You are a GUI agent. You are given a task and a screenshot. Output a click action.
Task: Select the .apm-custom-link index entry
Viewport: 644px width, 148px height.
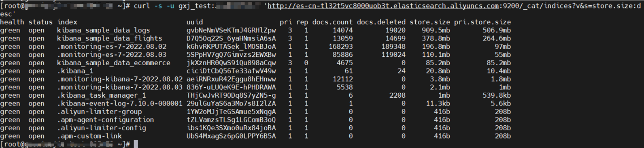point(89,136)
